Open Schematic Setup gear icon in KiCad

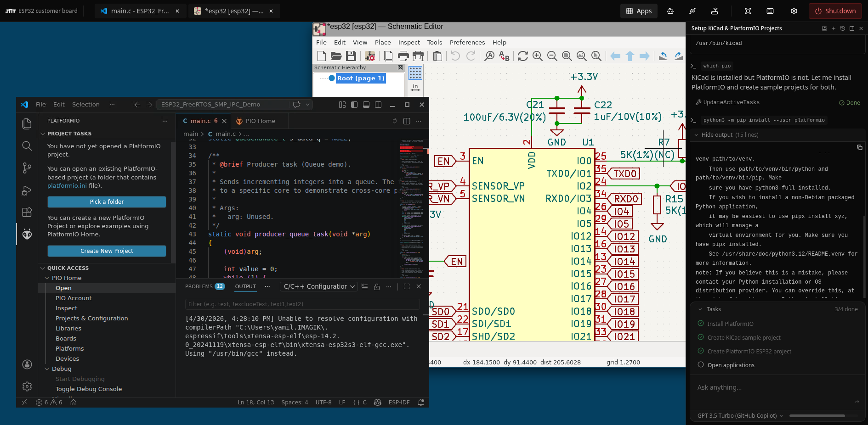coord(370,56)
